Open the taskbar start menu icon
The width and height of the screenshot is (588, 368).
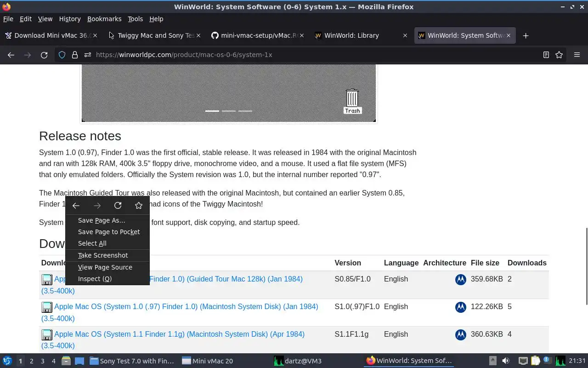(7, 361)
